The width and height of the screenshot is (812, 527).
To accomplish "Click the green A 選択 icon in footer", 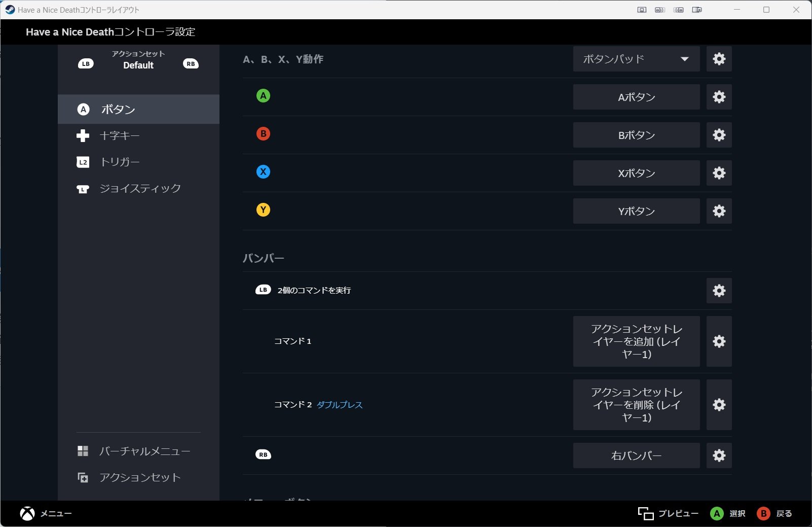I will click(x=717, y=514).
